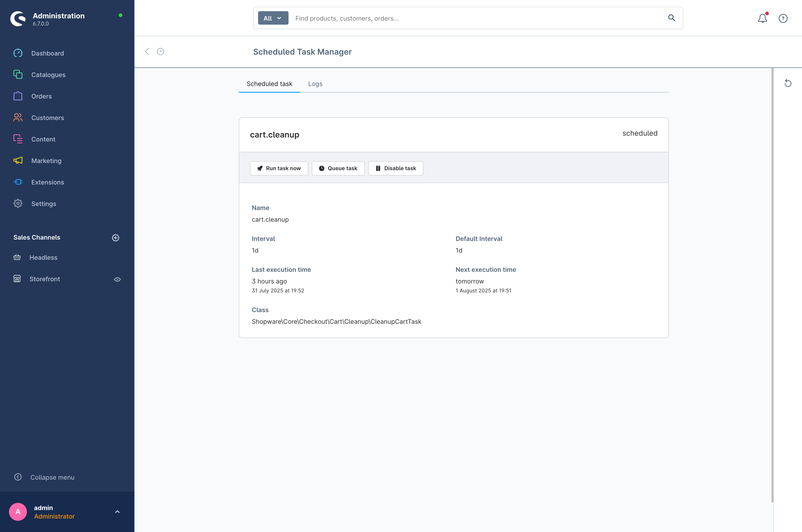Expand the admin user menu chevron
Image resolution: width=802 pixels, height=532 pixels.
tap(117, 512)
